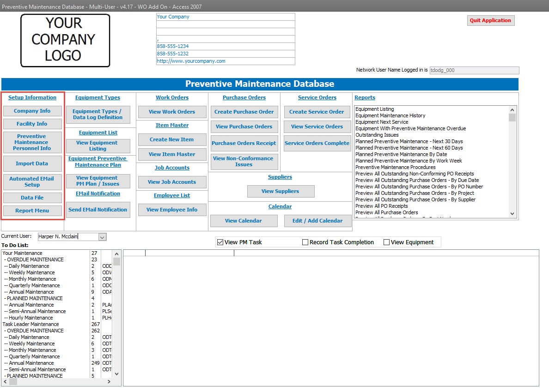Screen dimensions: 549x392
Task: Click the Your Company name field
Action: click(x=226, y=17)
